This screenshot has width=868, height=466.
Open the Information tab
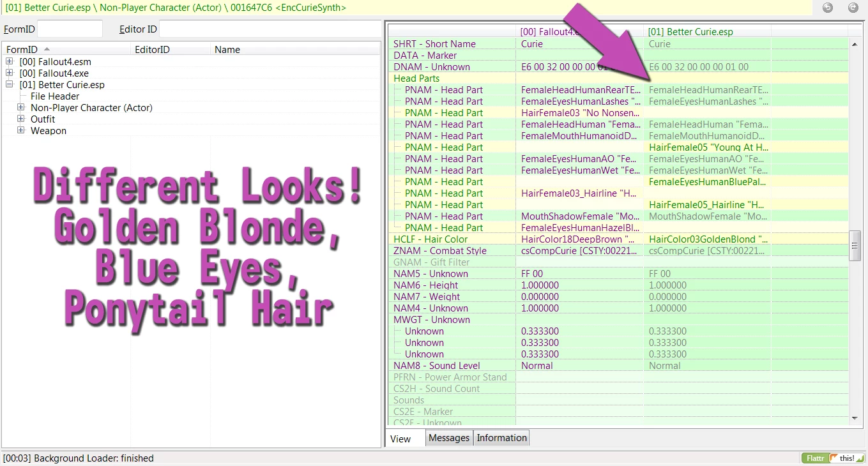(502, 438)
